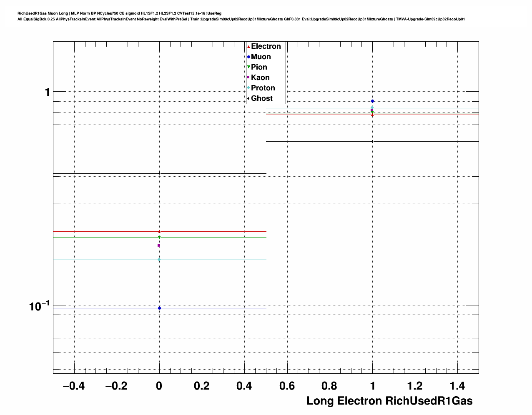Image resolution: width=532 pixels, height=415 pixels.
Task: Click the x-axis tick label 0.2
Action: coord(202,386)
